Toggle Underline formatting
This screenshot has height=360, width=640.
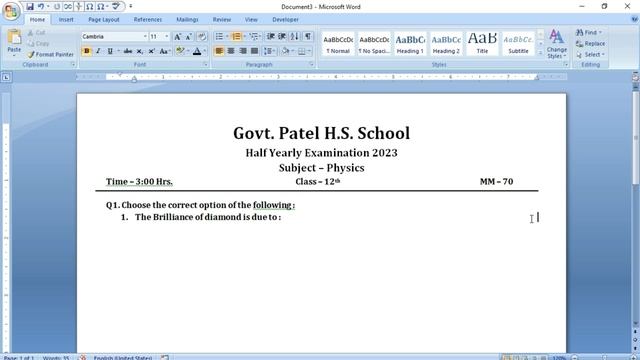click(110, 51)
